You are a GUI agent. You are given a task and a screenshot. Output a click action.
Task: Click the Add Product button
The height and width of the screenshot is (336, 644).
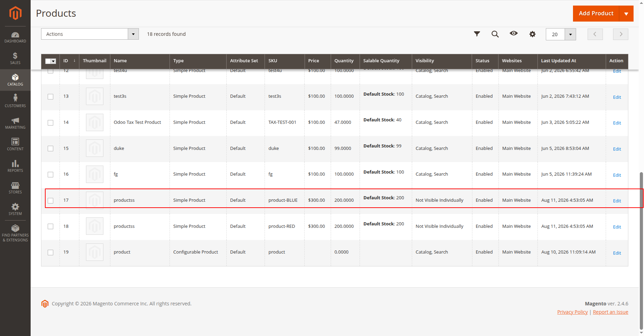[596, 14]
